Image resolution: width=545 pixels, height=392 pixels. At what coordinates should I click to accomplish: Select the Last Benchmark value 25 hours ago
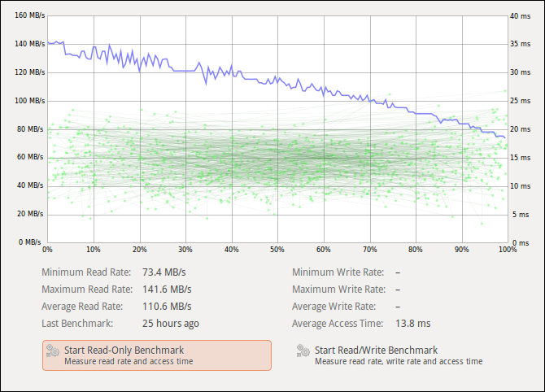coord(171,324)
